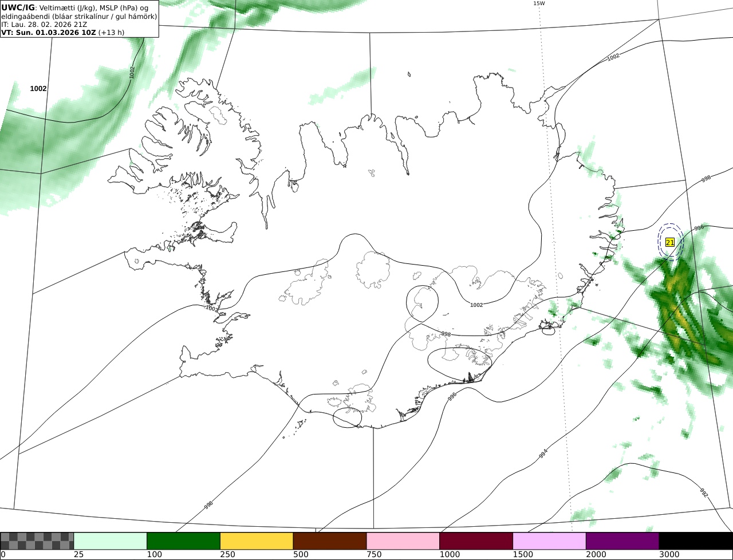Click the UWC/IG title text
The height and width of the screenshot is (560, 733).
click(18, 7)
